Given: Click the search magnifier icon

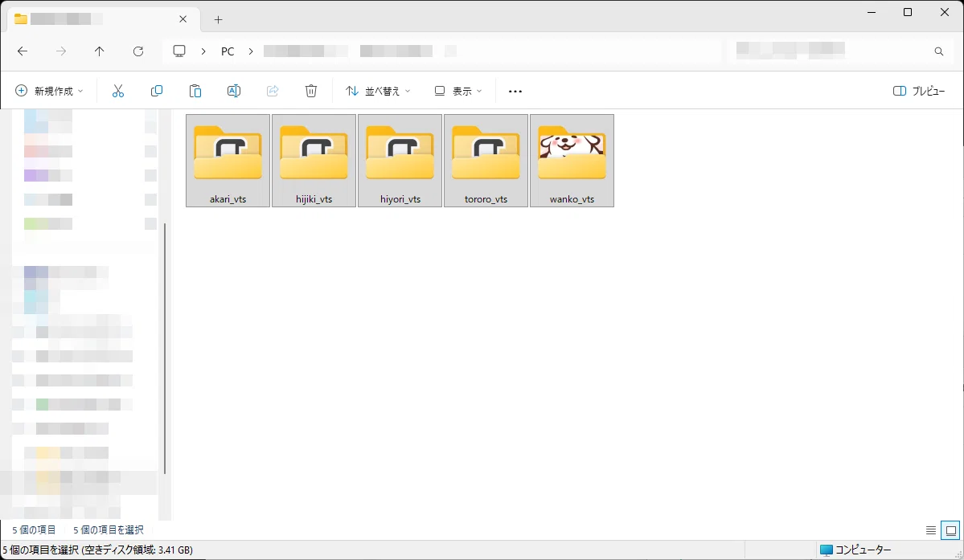Looking at the screenshot, I should [x=939, y=51].
